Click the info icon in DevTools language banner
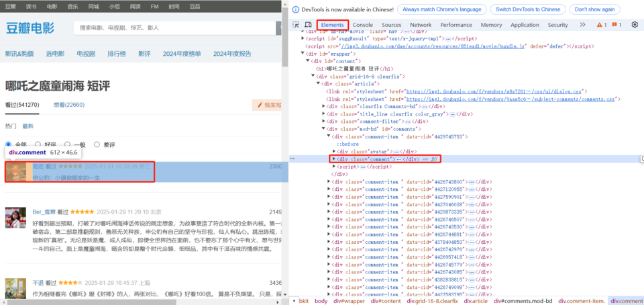 coord(295,9)
